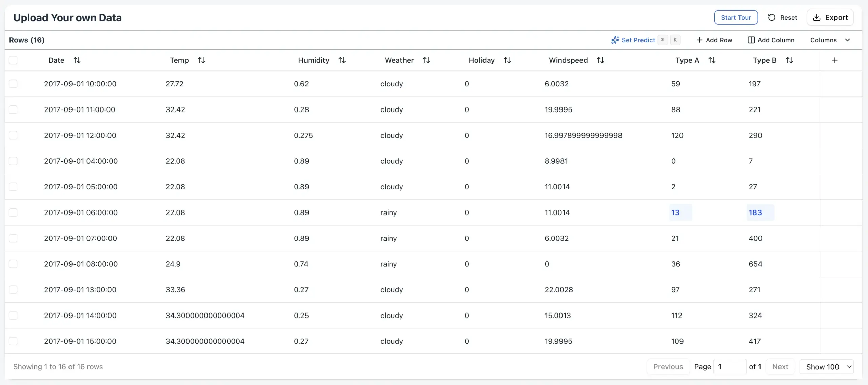868x385 pixels.
Task: Toggle the select-all rows checkbox
Action: pyautogui.click(x=13, y=60)
